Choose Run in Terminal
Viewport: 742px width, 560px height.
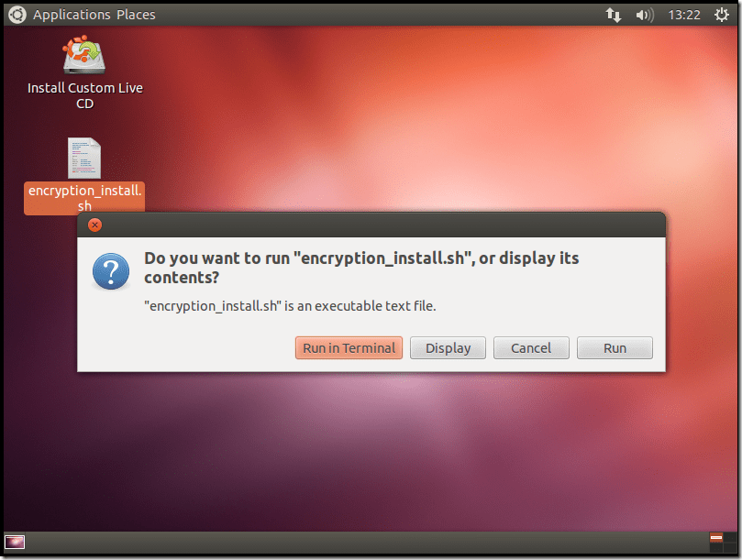pyautogui.click(x=349, y=348)
